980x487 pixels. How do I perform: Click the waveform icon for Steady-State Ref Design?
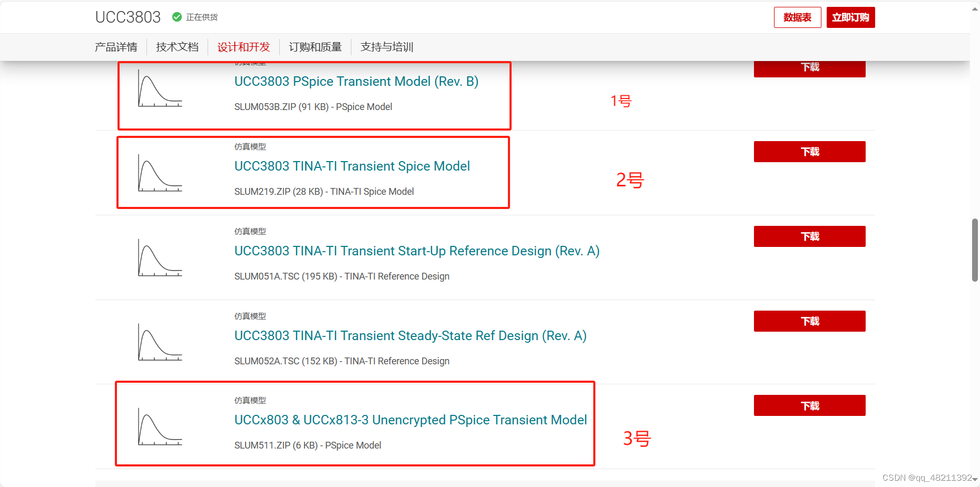159,342
